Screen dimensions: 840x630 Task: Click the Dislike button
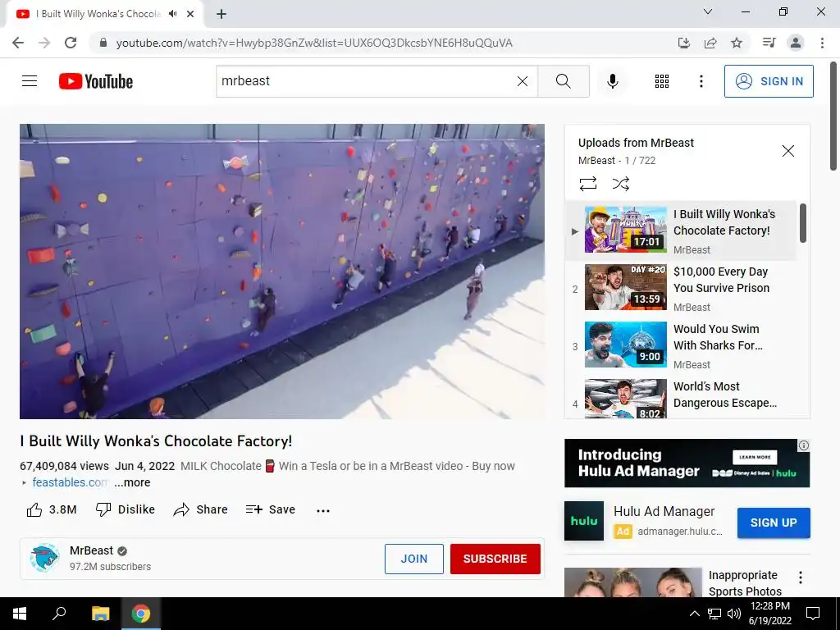pyautogui.click(x=125, y=509)
